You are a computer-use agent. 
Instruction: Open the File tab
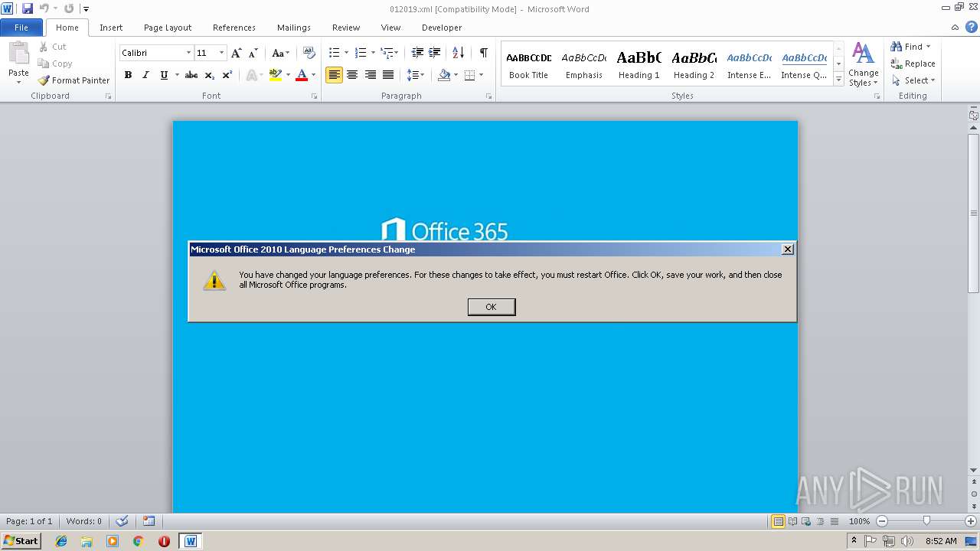[x=21, y=28]
